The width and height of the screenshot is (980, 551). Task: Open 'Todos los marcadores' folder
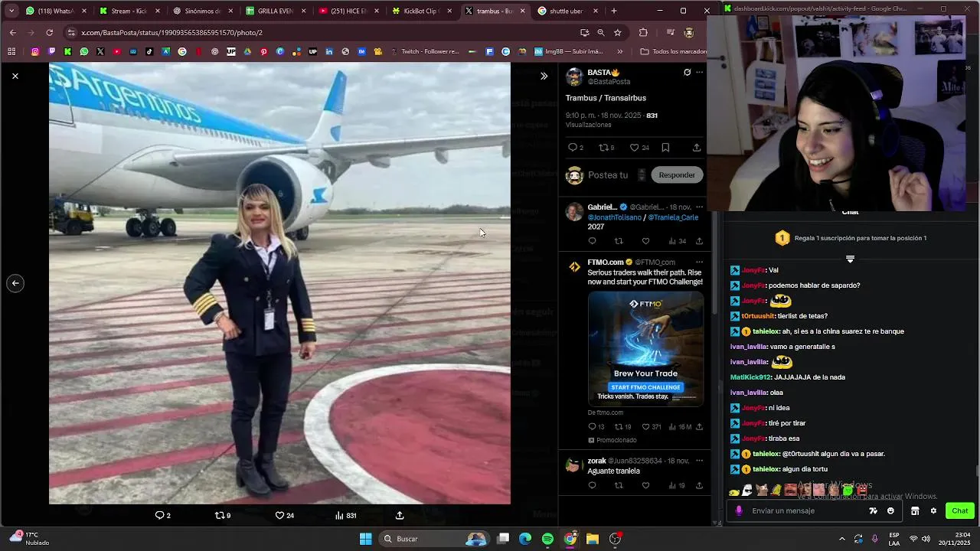672,52
